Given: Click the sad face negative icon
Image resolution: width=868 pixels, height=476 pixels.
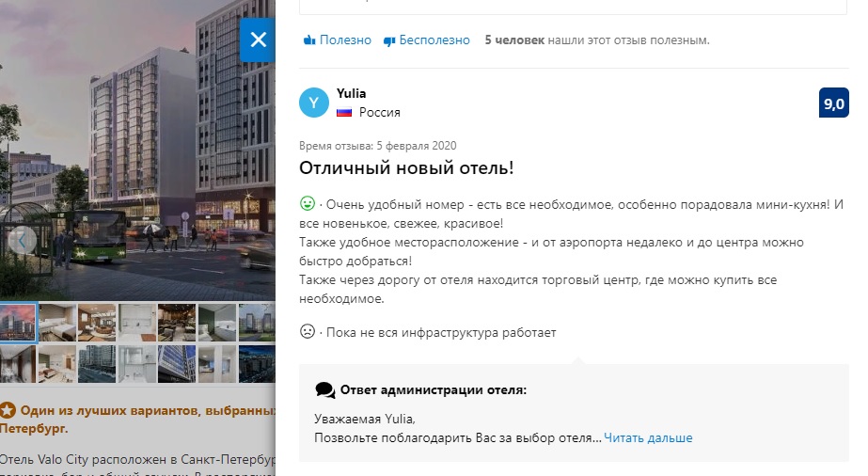Looking at the screenshot, I should [308, 331].
